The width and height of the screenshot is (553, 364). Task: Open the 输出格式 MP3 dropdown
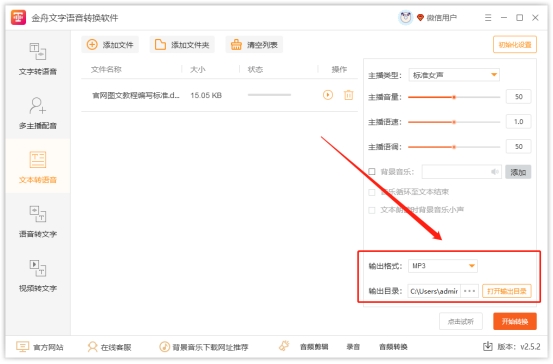point(443,266)
